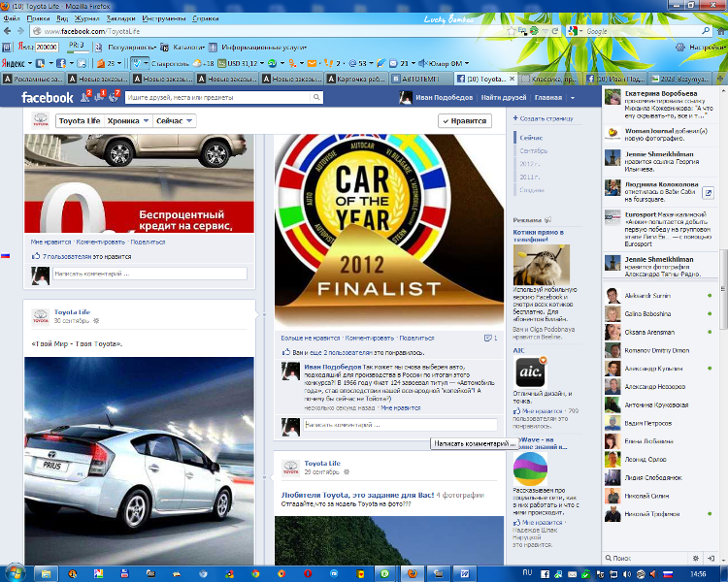Click the volume icon in system tray
Image resolution: width=728 pixels, height=582 pixels.
[x=627, y=574]
